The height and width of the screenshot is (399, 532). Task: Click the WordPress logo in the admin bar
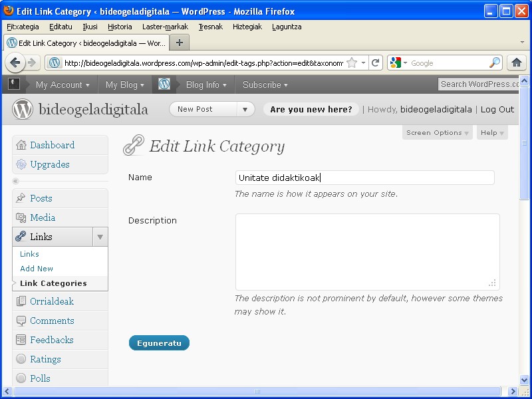tap(164, 84)
